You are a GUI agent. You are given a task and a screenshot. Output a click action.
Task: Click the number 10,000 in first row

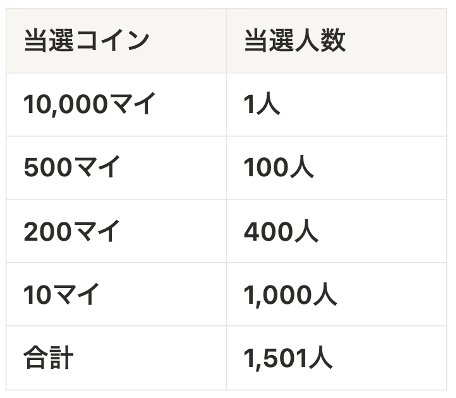pos(66,105)
